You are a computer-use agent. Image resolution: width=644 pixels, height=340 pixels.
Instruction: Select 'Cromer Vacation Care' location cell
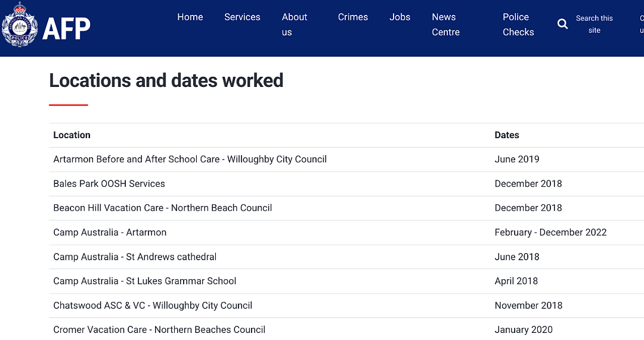click(x=159, y=330)
